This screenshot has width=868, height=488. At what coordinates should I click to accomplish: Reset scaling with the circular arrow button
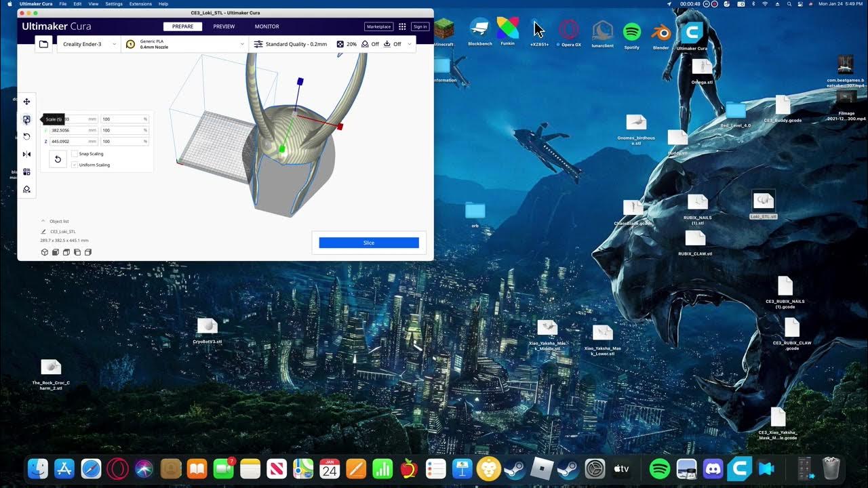point(58,159)
